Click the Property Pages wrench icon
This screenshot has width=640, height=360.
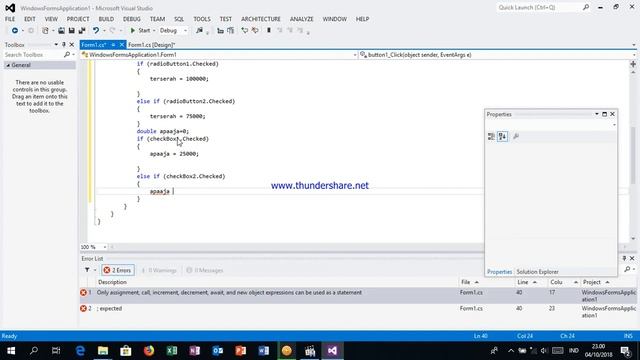point(516,137)
